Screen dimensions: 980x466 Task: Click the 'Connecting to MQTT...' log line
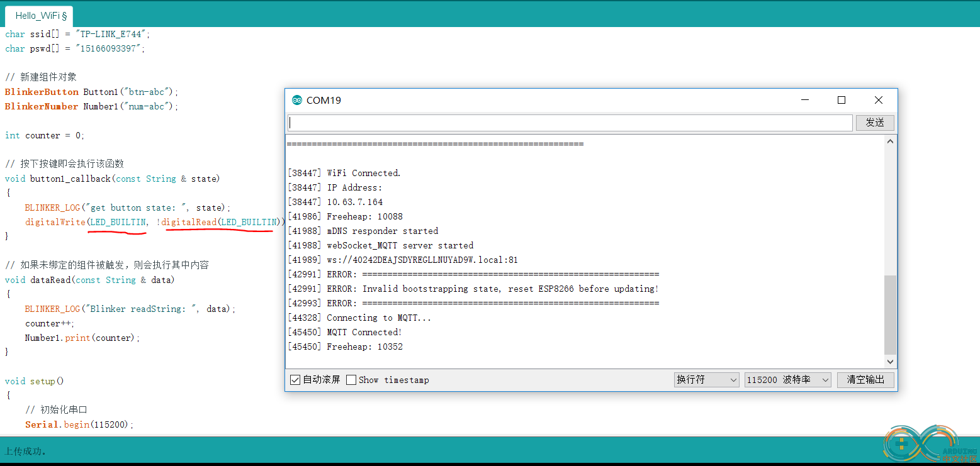coord(360,318)
